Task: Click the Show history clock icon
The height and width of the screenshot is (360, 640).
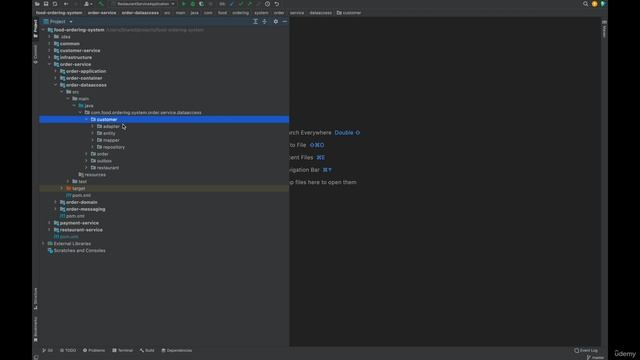Action: pos(267,4)
